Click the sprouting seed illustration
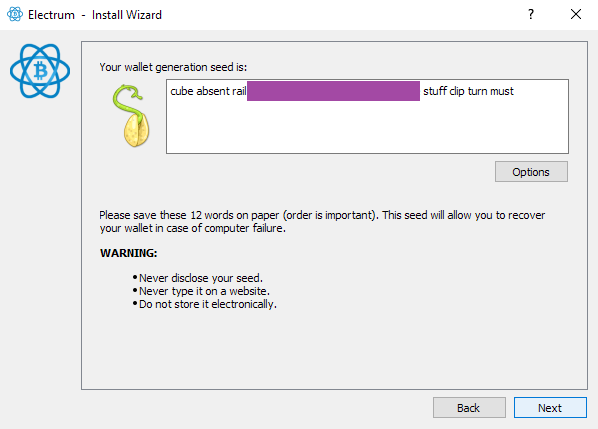The image size is (598, 429). pos(131,116)
